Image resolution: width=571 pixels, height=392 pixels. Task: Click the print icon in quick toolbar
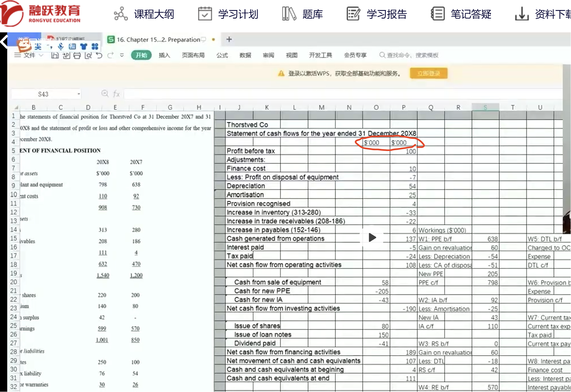[77, 56]
